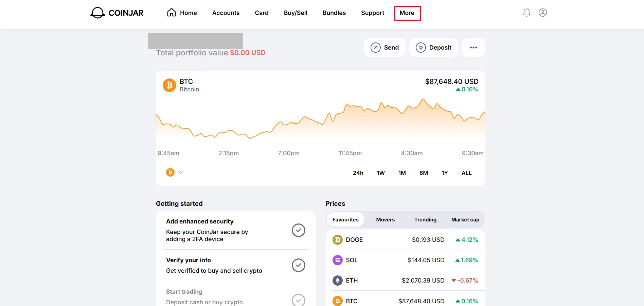This screenshot has width=644, height=306.
Task: Open the More navigation menu
Action: click(407, 13)
